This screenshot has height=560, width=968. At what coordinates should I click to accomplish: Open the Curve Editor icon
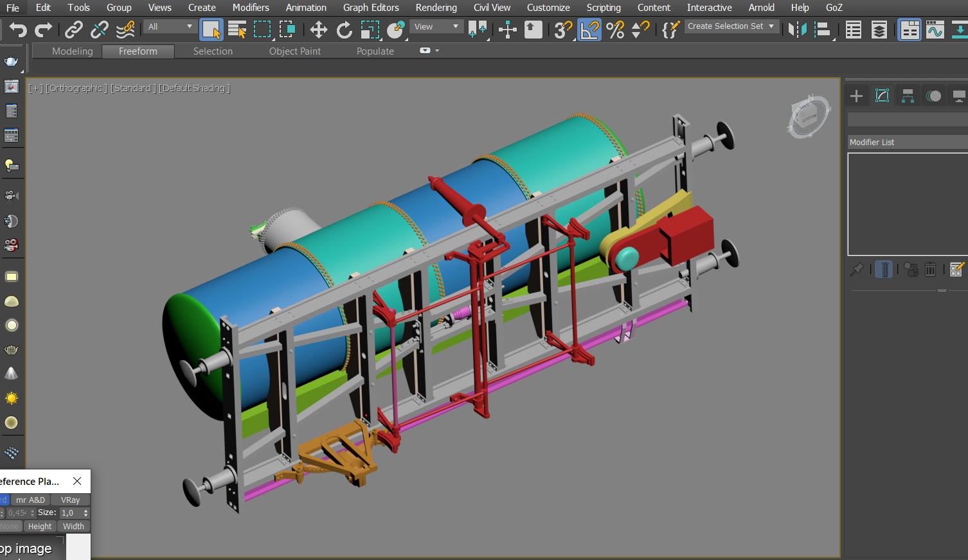pyautogui.click(x=935, y=30)
